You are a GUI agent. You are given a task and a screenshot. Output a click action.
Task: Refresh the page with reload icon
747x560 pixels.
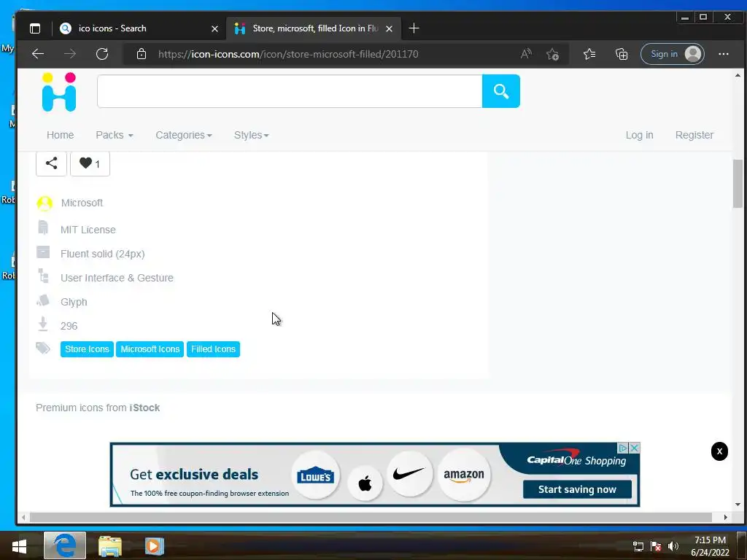pos(102,54)
